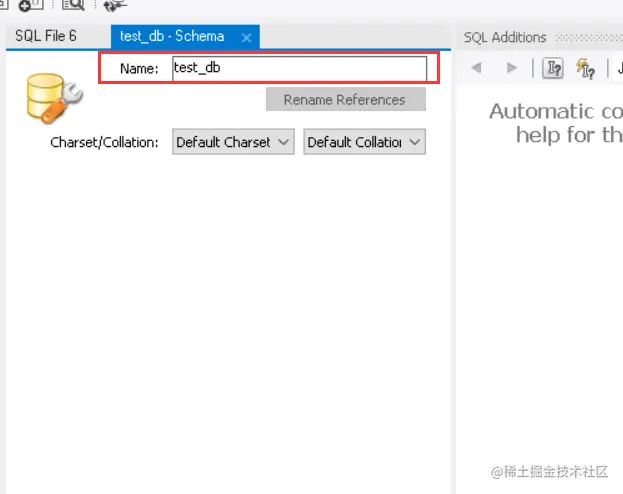This screenshot has height=494, width=623.
Task: Click the schema Name input field
Action: coord(300,68)
